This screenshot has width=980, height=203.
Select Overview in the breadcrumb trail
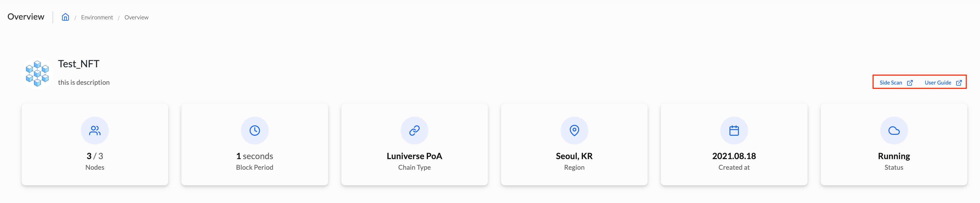(136, 17)
